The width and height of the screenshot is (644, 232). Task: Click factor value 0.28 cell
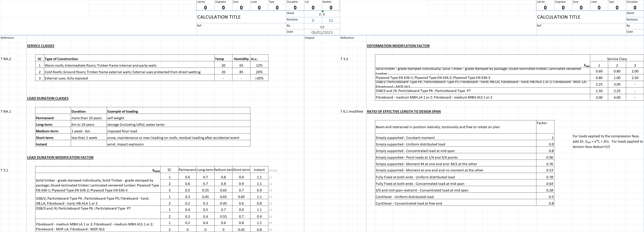pos(545,190)
